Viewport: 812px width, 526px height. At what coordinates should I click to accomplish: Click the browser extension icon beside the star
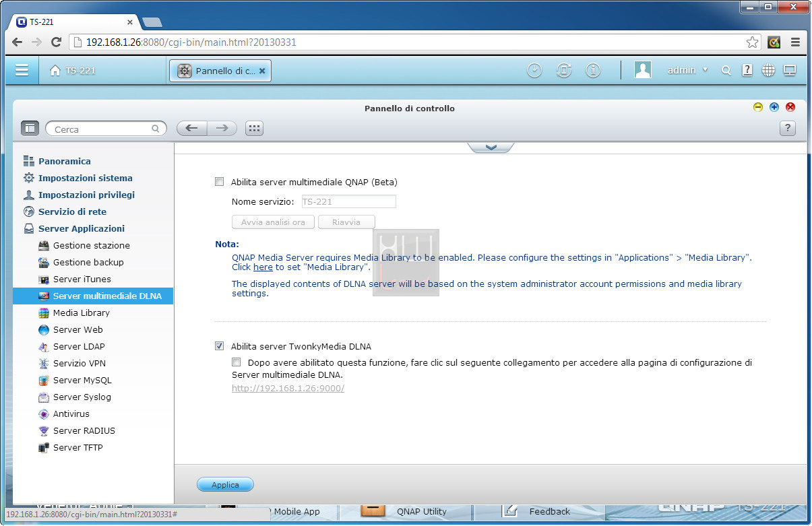[x=774, y=42]
